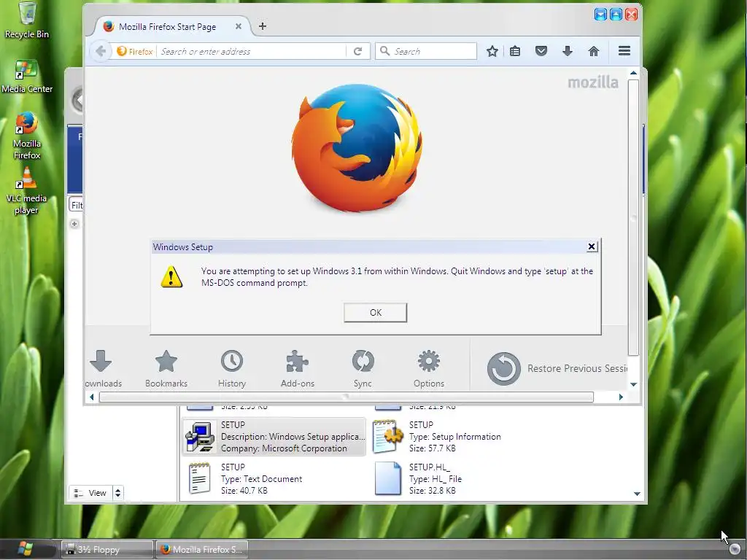747x560 pixels.
Task: Open Options from the Firefox start page
Action: click(x=429, y=369)
